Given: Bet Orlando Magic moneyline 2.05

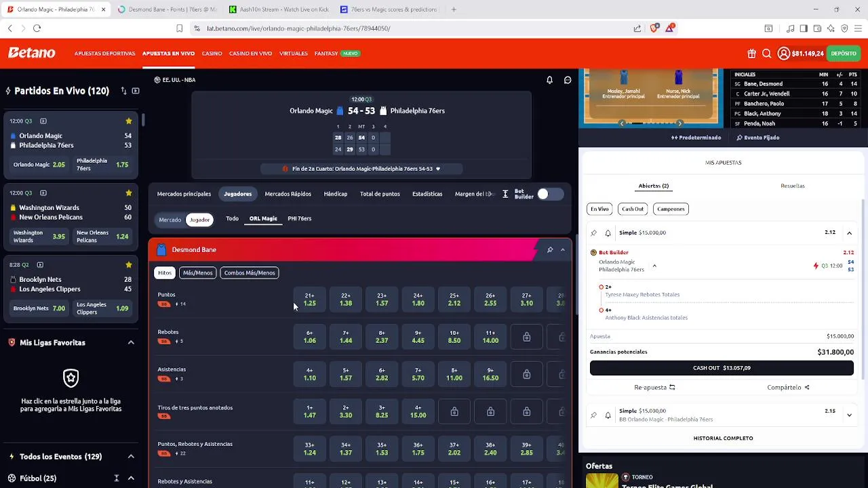Looking at the screenshot, I should click(x=39, y=165).
